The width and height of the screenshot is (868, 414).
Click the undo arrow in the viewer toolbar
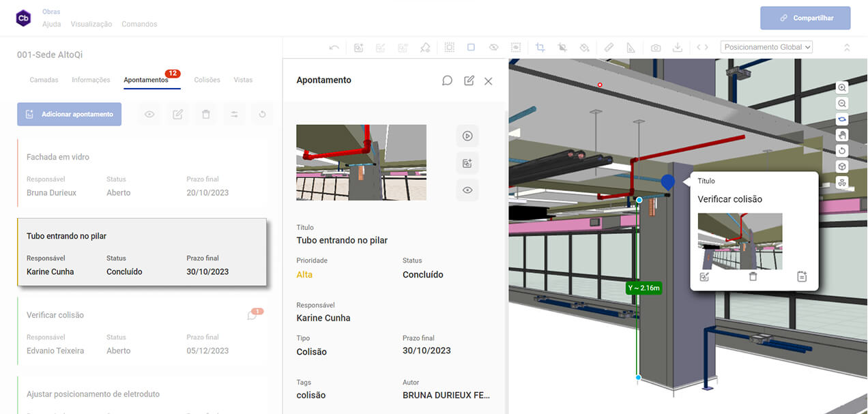(x=334, y=48)
